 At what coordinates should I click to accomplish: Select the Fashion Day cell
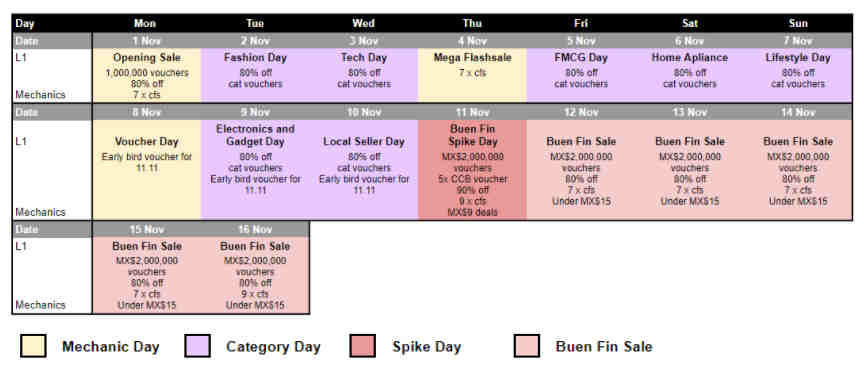click(255, 75)
